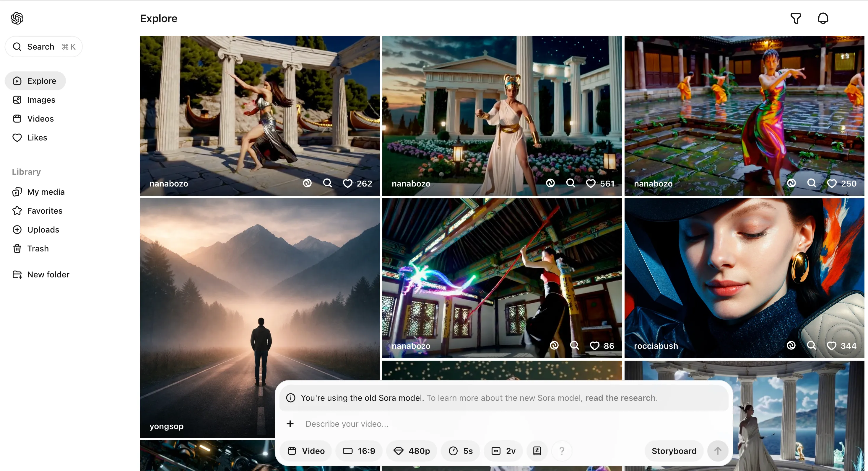Click magnifier icon on 561-likes video
The image size is (868, 471).
[570, 183]
